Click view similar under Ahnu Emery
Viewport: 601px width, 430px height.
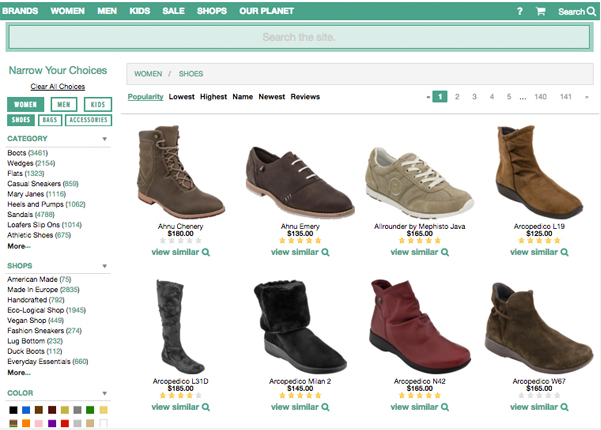coord(300,252)
